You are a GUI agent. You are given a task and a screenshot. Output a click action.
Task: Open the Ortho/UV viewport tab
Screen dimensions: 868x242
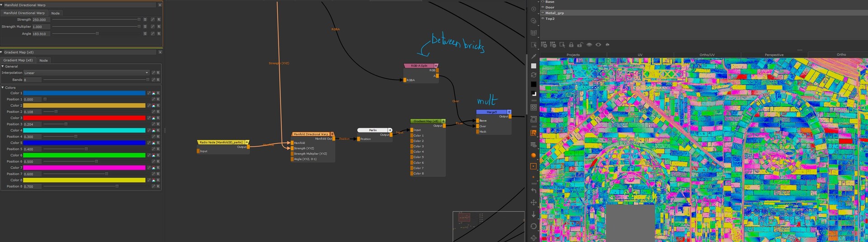(707, 55)
